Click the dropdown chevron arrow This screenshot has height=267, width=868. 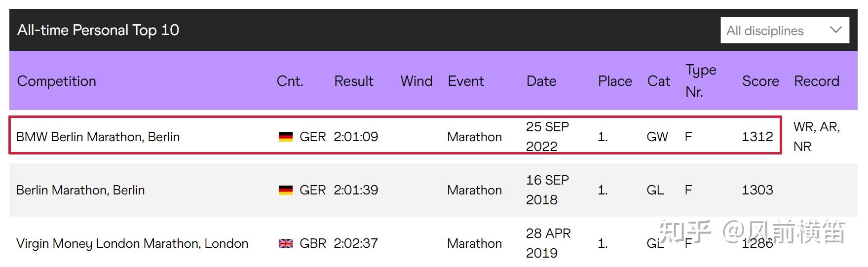tap(835, 30)
